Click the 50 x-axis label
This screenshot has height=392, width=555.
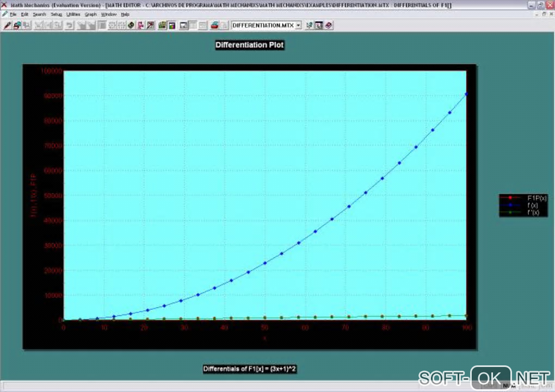click(x=264, y=328)
